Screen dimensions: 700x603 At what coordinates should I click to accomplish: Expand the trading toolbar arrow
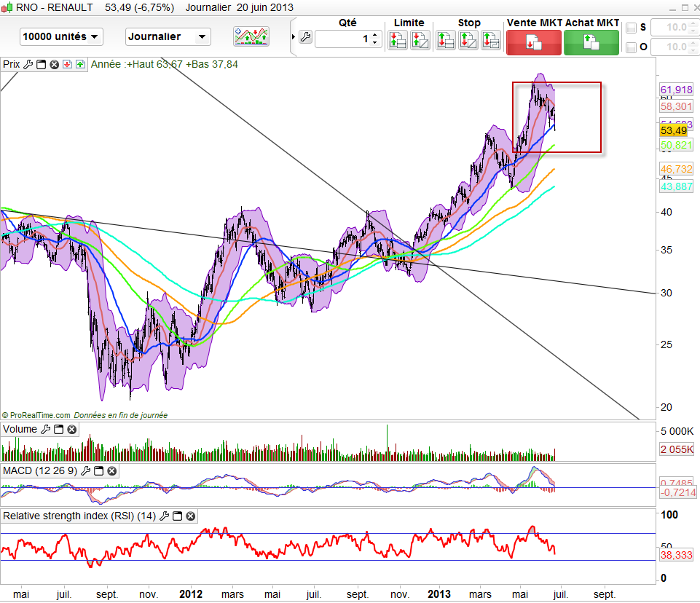[294, 38]
